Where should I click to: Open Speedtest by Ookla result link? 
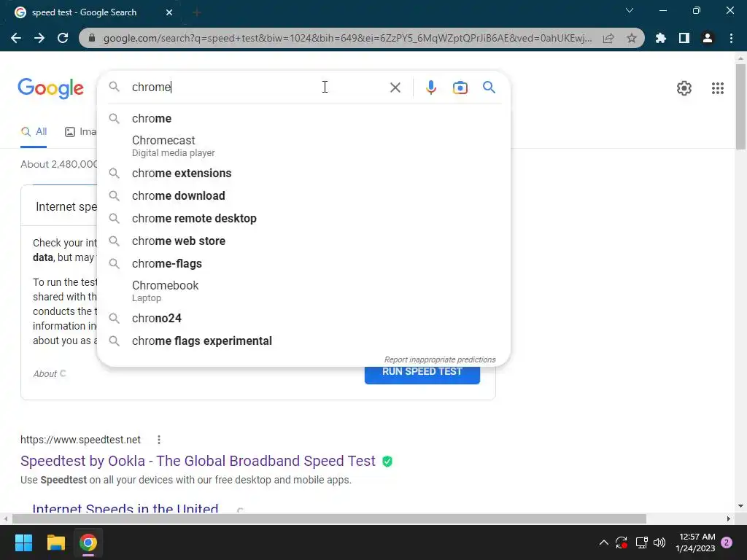click(x=198, y=461)
